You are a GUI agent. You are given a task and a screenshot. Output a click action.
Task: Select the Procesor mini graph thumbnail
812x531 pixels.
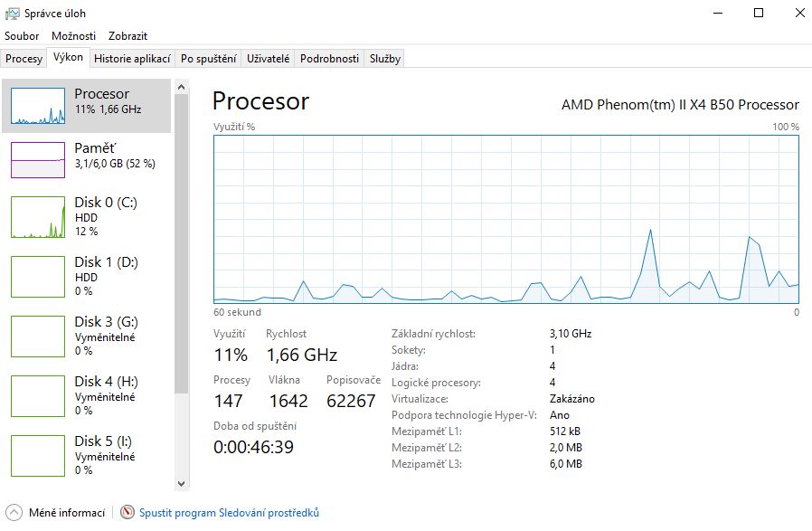pyautogui.click(x=38, y=106)
